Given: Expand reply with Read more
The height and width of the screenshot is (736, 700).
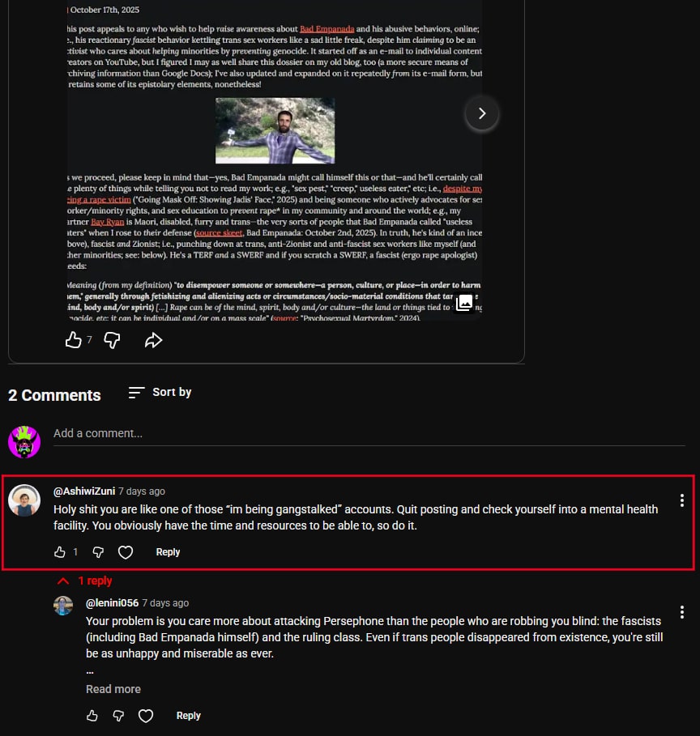Looking at the screenshot, I should pyautogui.click(x=113, y=689).
